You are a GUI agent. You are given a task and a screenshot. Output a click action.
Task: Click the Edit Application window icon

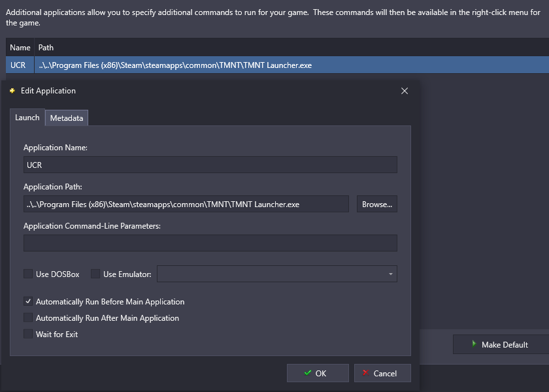(x=12, y=91)
